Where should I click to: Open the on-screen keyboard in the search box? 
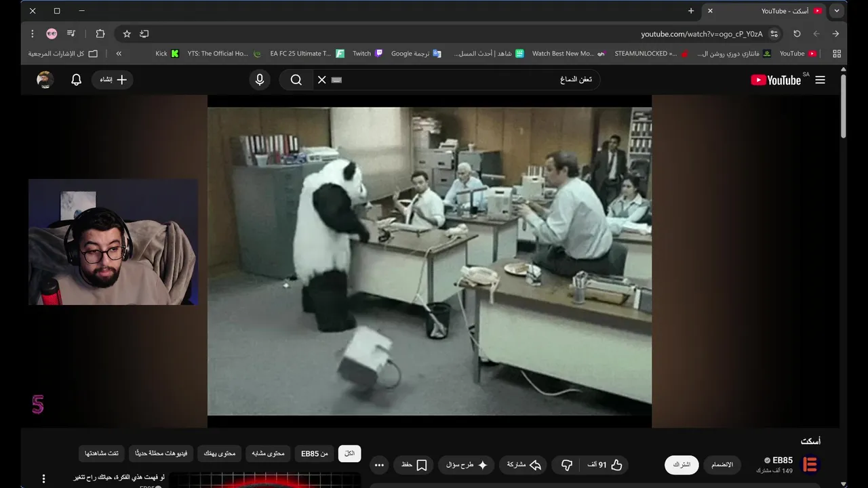pos(336,80)
